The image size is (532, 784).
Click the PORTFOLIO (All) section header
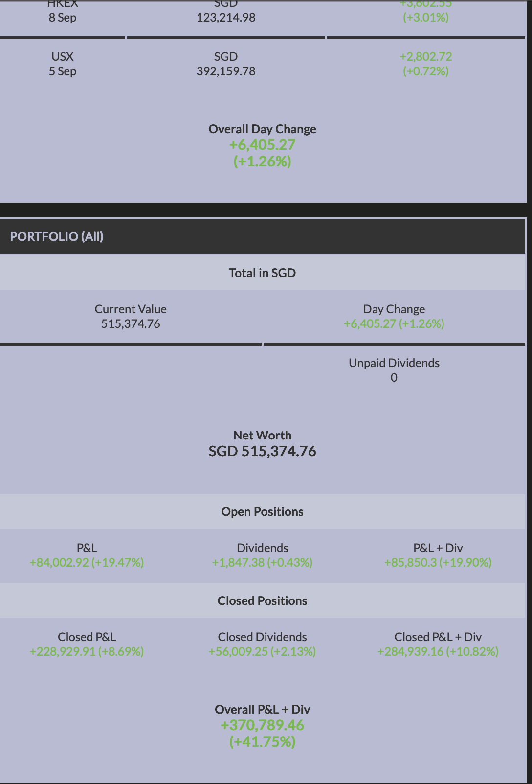tap(57, 236)
